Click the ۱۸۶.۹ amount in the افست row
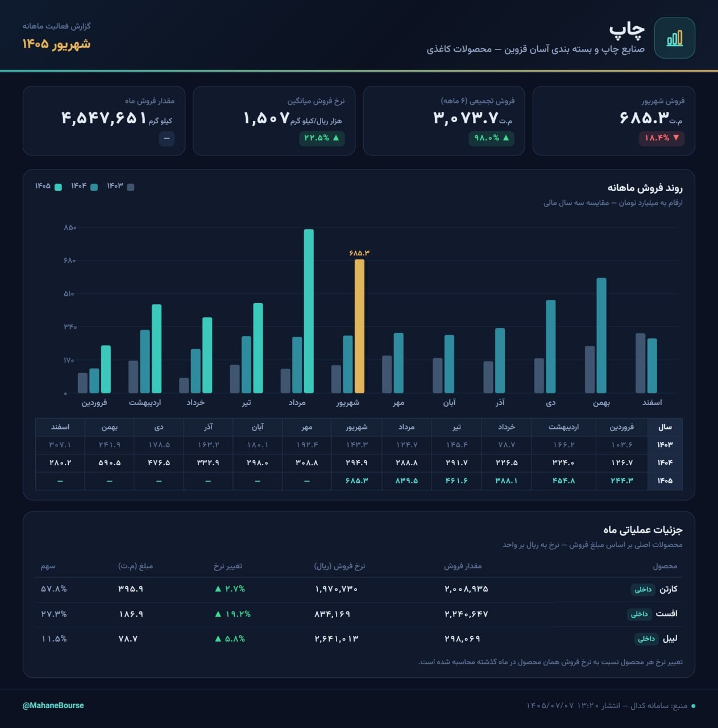This screenshot has height=728, width=718. pyautogui.click(x=131, y=614)
